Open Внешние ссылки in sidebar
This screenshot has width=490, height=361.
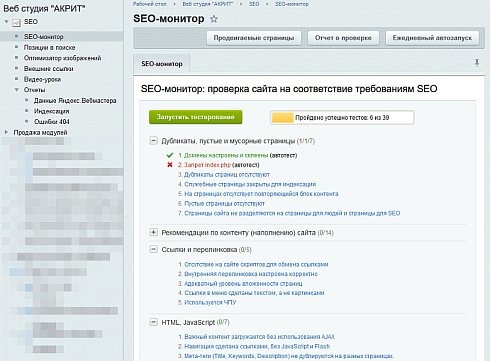point(48,69)
